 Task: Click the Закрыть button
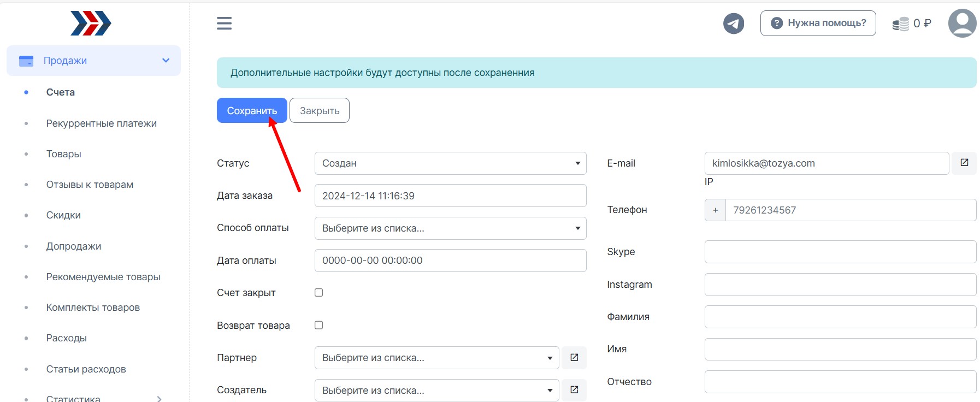click(320, 110)
